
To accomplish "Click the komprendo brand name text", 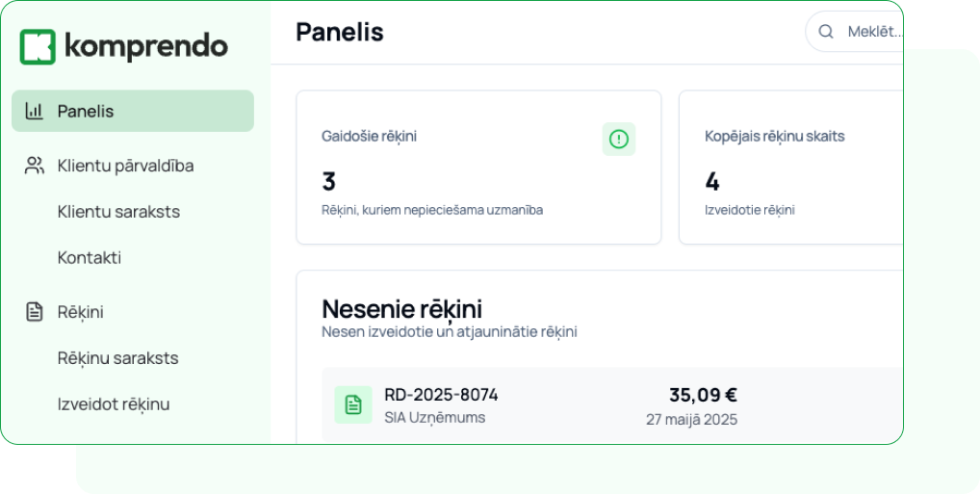I will 146,47.
